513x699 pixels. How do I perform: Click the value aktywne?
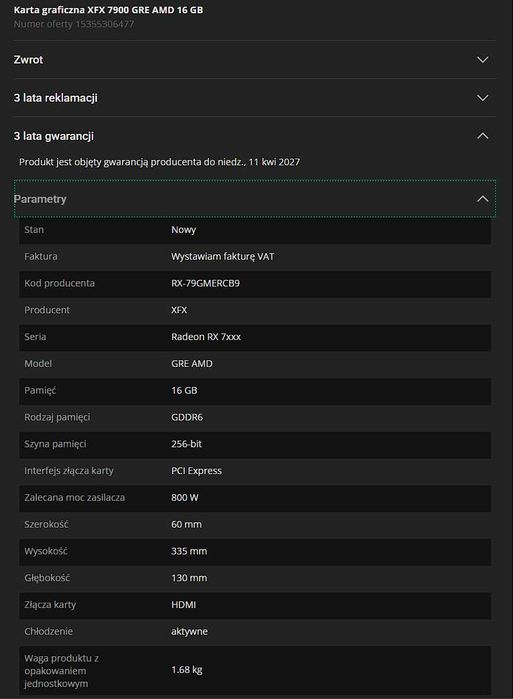tap(189, 631)
